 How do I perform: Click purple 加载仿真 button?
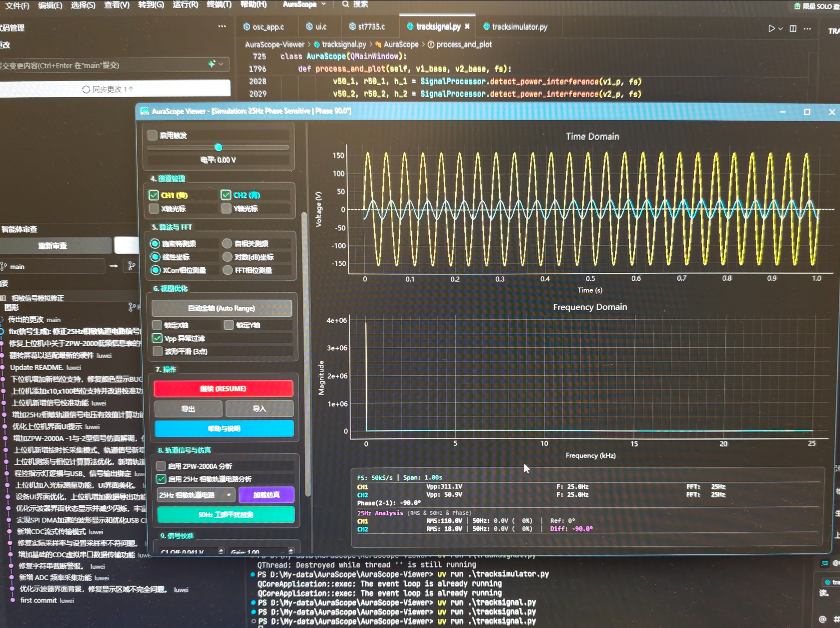tap(267, 495)
